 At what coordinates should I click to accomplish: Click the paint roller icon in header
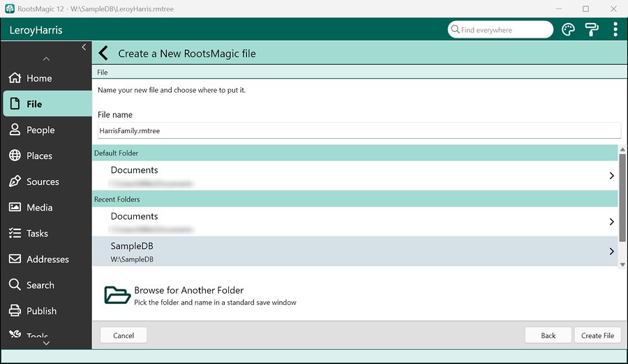tap(592, 29)
